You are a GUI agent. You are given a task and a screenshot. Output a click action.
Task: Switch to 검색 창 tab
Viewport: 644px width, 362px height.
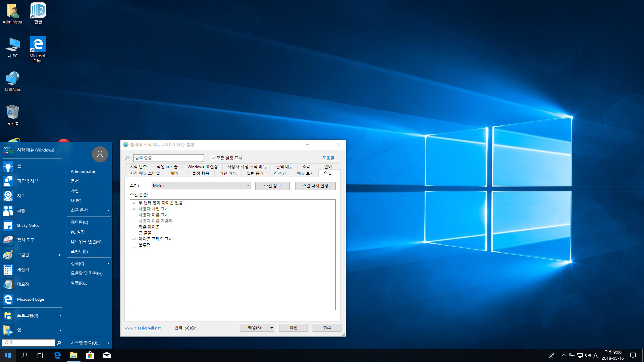280,173
